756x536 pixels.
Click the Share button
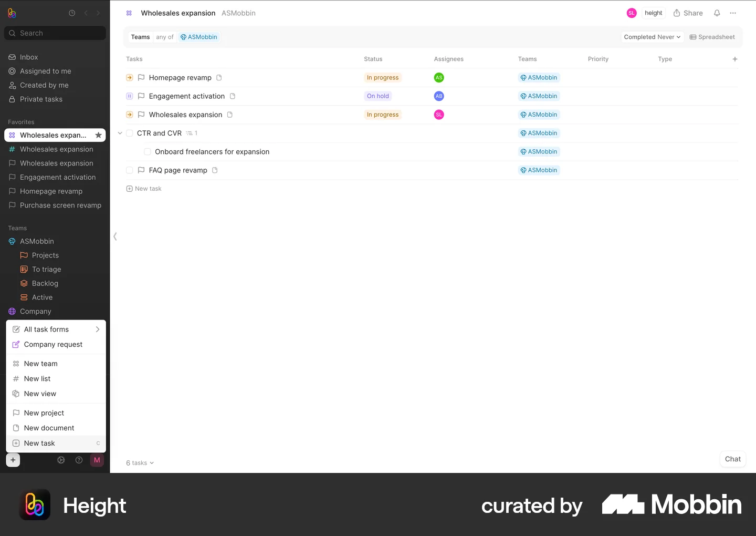[688, 13]
